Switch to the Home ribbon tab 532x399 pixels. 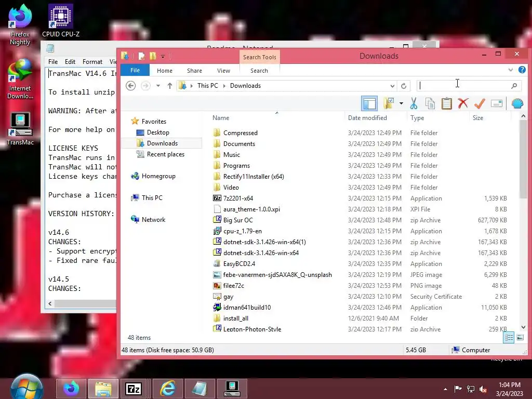[165, 71]
